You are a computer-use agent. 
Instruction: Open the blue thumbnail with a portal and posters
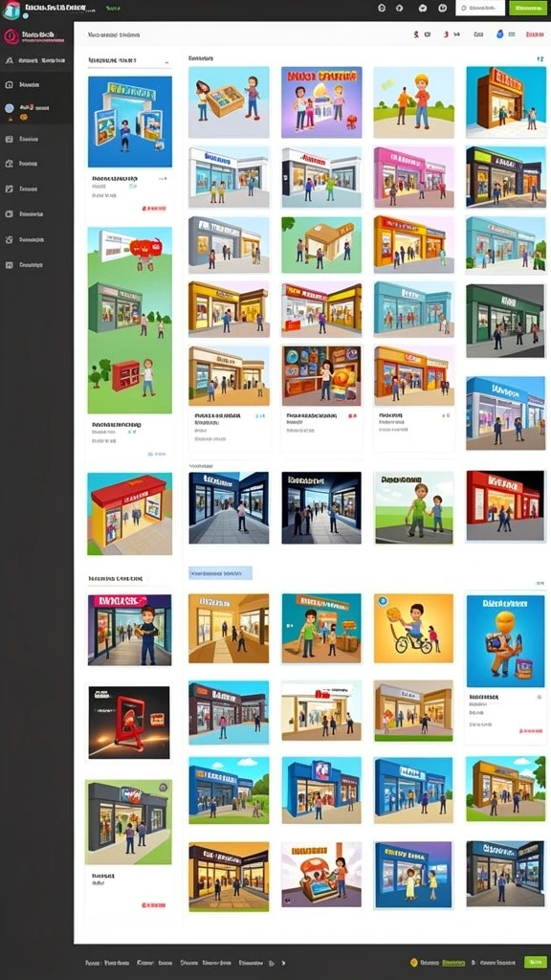(x=130, y=122)
